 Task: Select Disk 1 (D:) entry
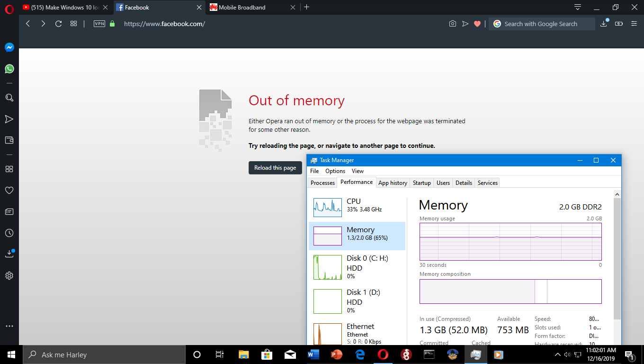pos(357,302)
